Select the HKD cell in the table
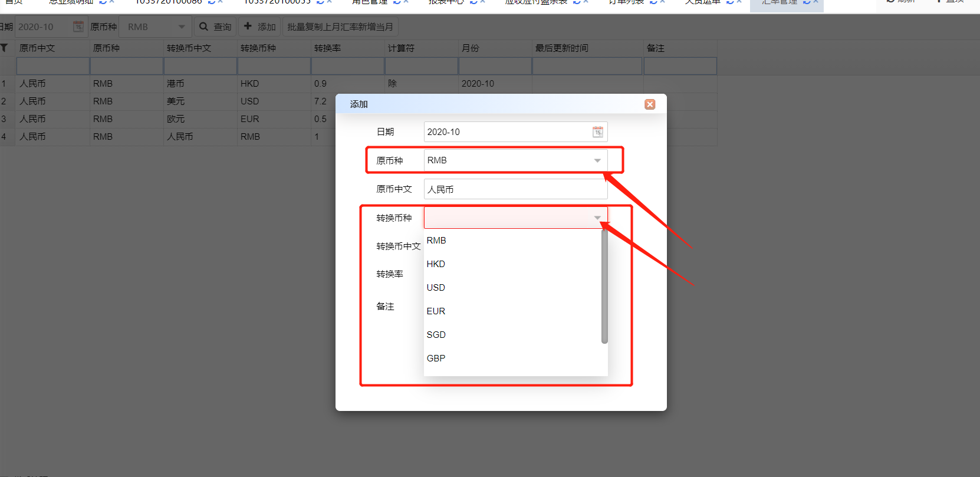980x477 pixels. (x=274, y=84)
